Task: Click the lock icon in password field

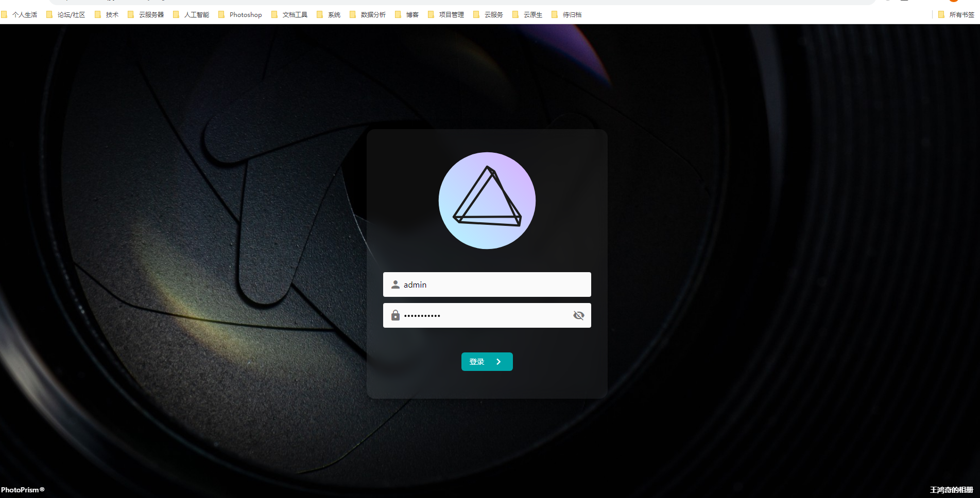Action: click(395, 315)
